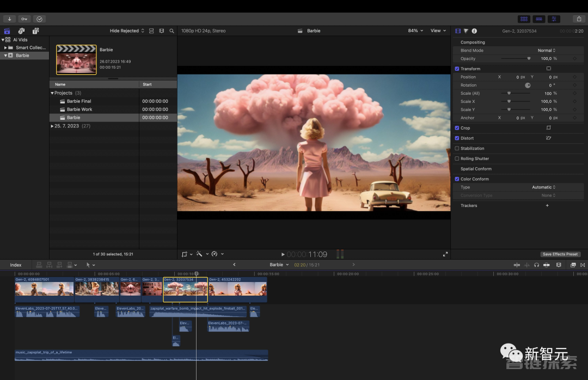This screenshot has width=588, height=380.
Task: Open the Video inspector tab icon
Action: click(x=458, y=31)
